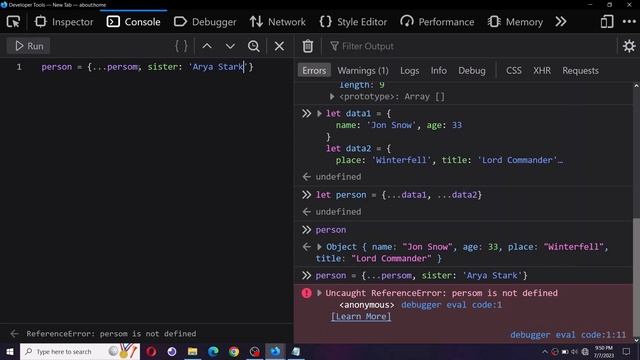Expand the ReferenceError stack trace
This screenshot has width=640, height=360.
(319, 293)
